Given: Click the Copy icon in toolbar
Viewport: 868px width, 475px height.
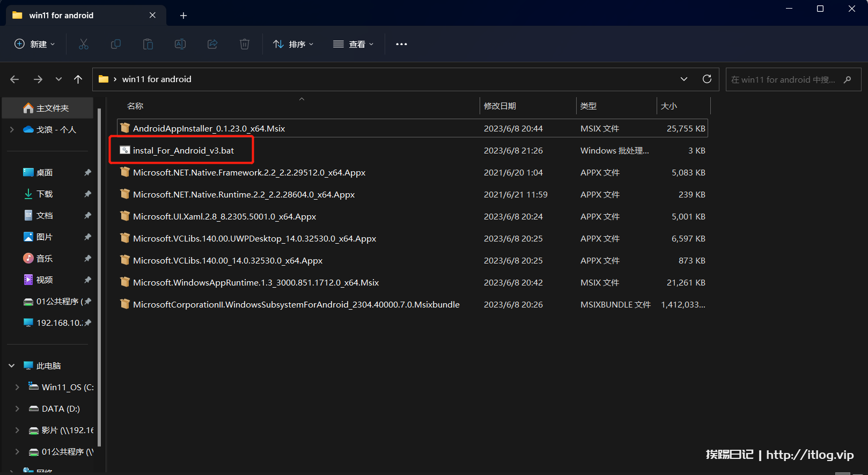Looking at the screenshot, I should point(116,44).
